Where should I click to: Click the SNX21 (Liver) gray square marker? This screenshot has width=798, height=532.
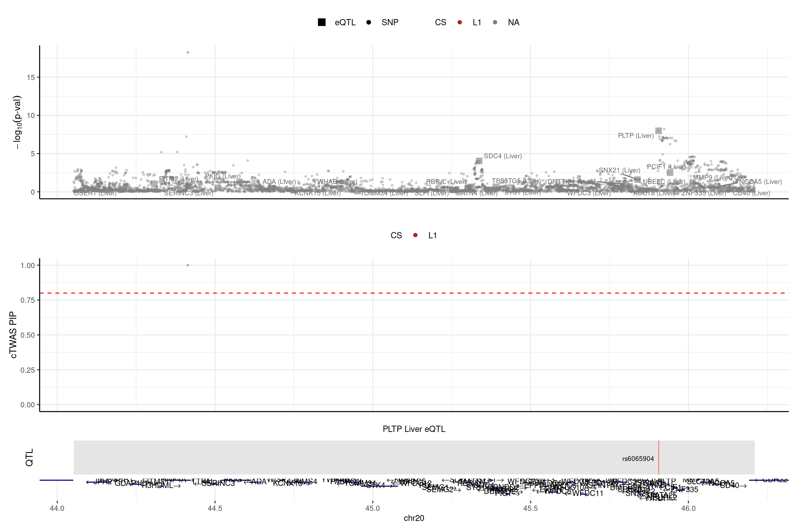(x=637, y=179)
